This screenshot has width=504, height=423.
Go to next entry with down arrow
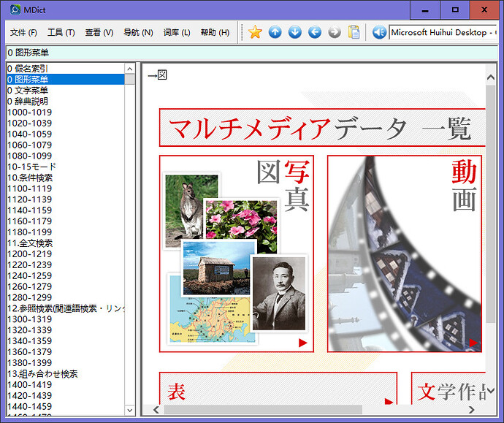tap(294, 32)
